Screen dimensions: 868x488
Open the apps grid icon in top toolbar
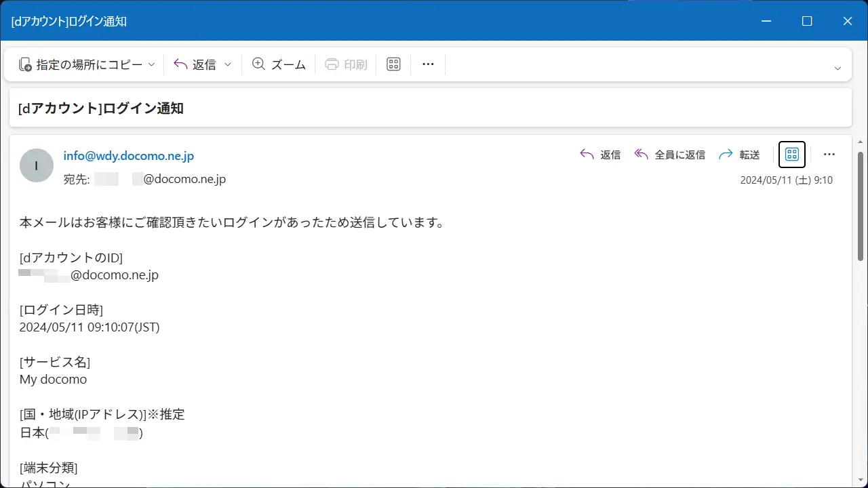[393, 64]
